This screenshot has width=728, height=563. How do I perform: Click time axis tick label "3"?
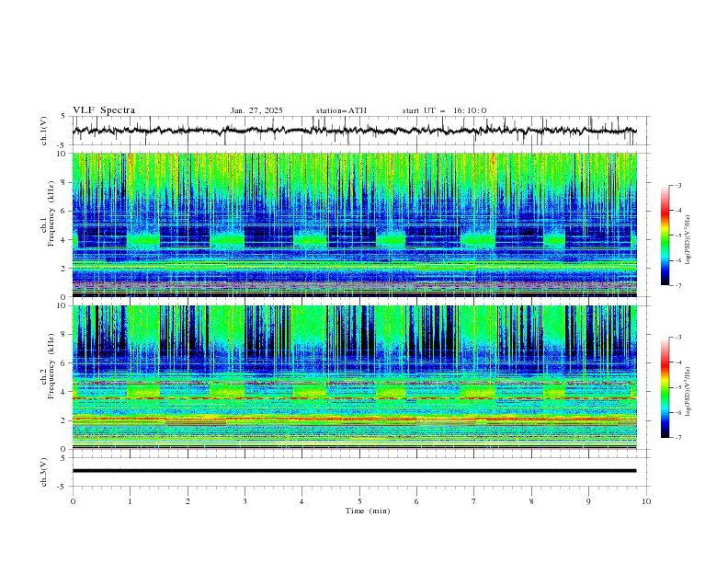[245, 501]
